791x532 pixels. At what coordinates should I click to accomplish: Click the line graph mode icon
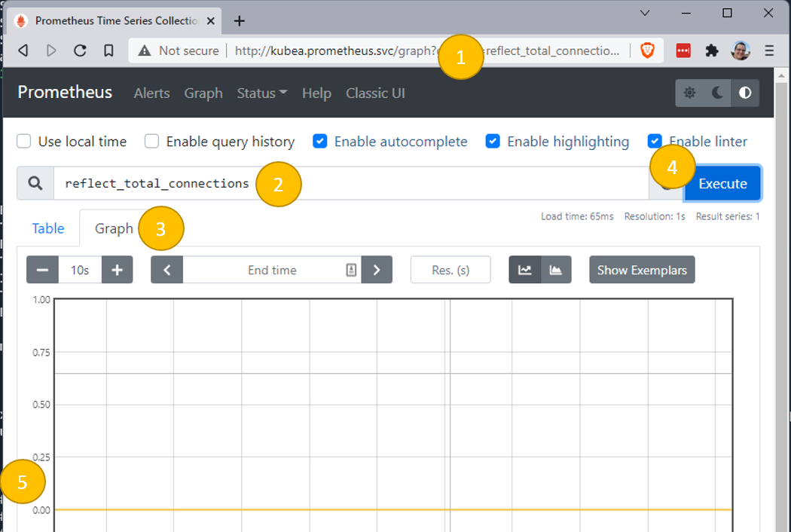[x=525, y=270]
